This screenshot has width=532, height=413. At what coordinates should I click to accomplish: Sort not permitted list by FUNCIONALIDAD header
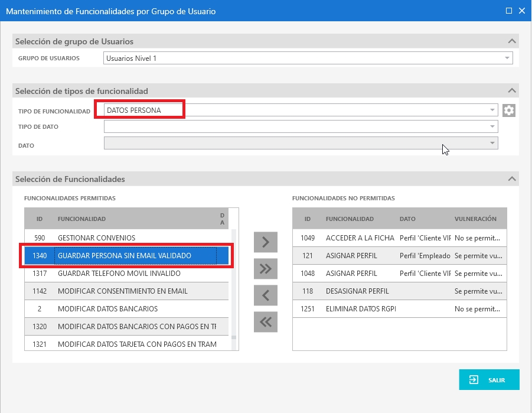click(350, 219)
